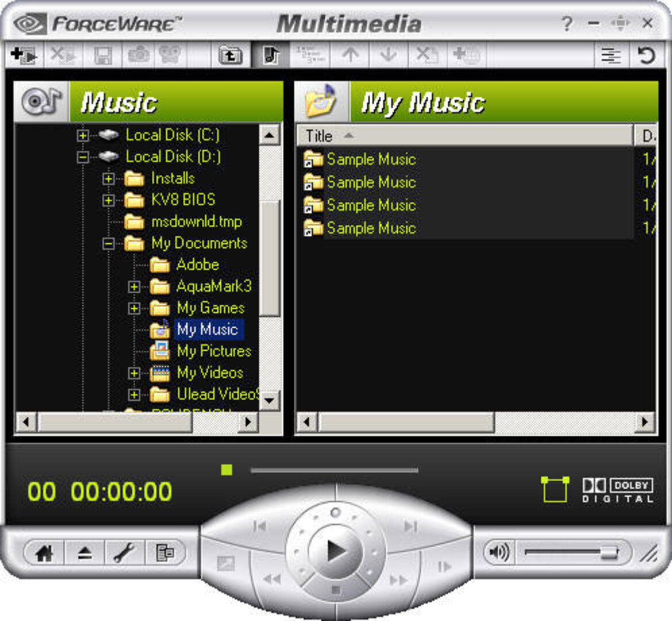Expand the My Games folder

134,308
